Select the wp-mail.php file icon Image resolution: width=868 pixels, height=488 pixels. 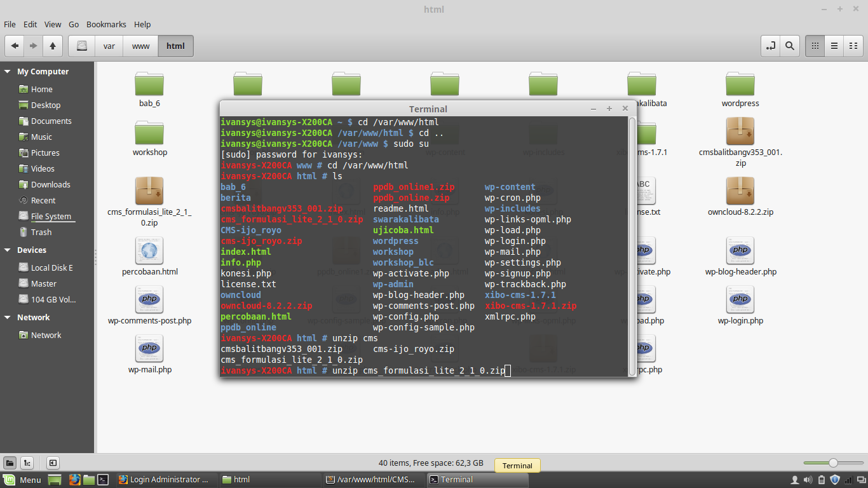click(x=149, y=349)
